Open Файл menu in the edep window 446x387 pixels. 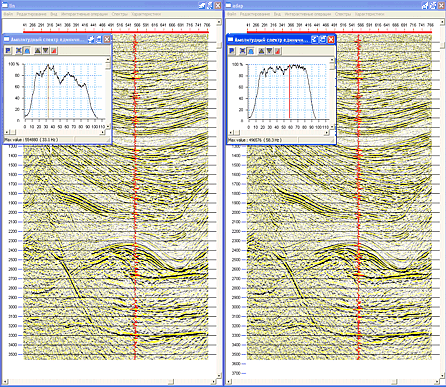(232, 14)
